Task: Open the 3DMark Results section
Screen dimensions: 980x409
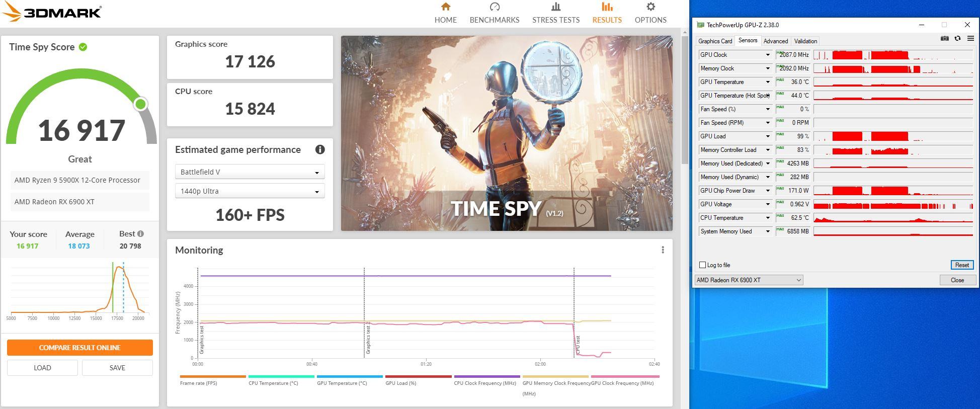Action: pyautogui.click(x=607, y=13)
